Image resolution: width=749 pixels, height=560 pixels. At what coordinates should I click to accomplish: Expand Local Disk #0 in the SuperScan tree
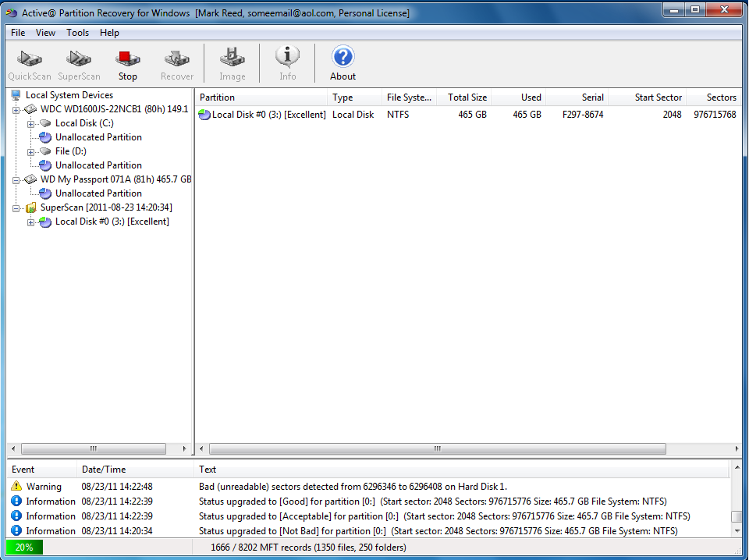[30, 222]
